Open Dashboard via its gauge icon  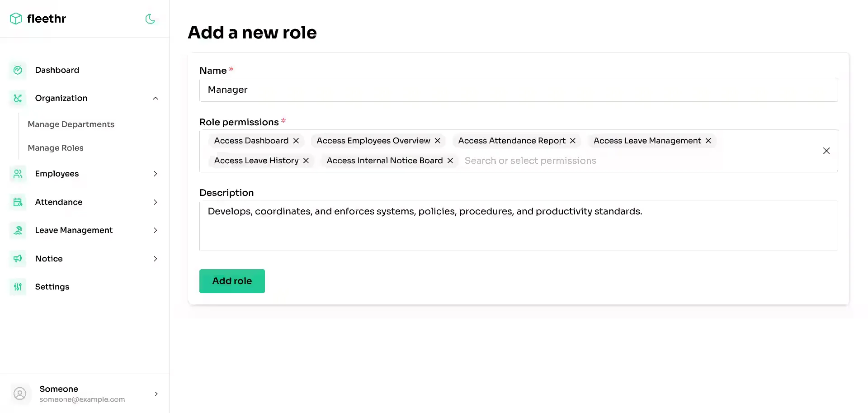coord(18,70)
